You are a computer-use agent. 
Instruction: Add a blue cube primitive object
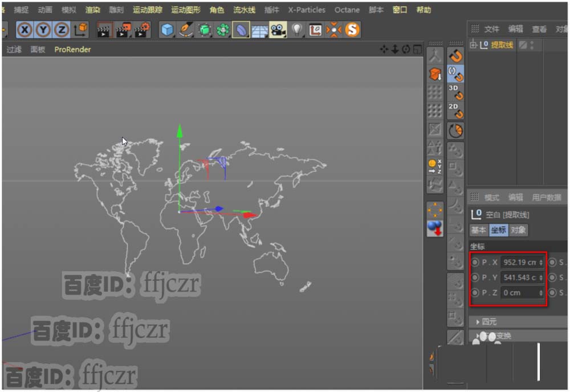[167, 30]
